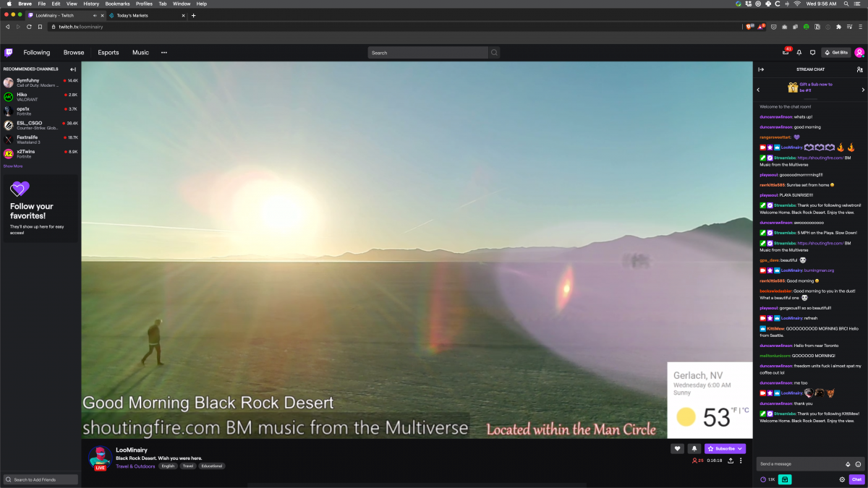Open the more navigation ellipsis menu
The height and width of the screenshot is (488, 868).
point(164,52)
